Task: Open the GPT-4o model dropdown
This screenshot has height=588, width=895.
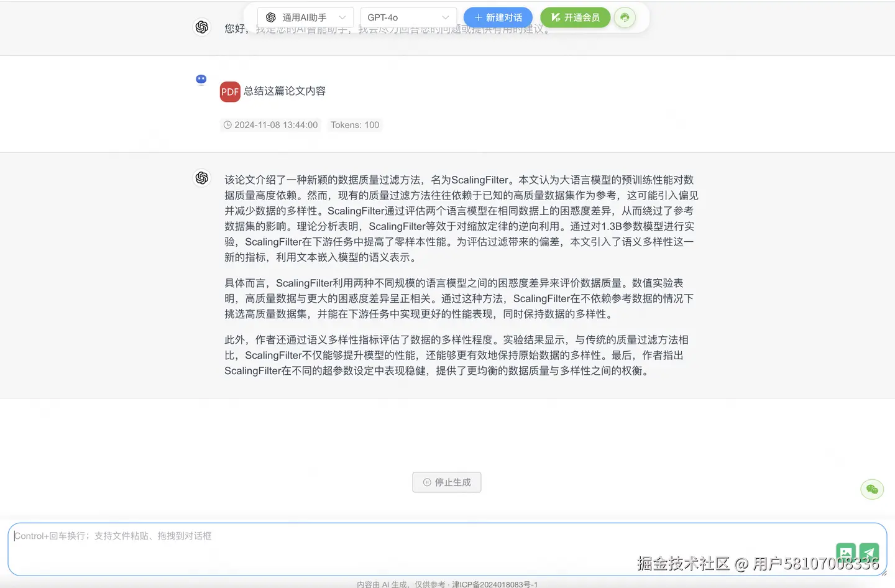Action: [407, 17]
